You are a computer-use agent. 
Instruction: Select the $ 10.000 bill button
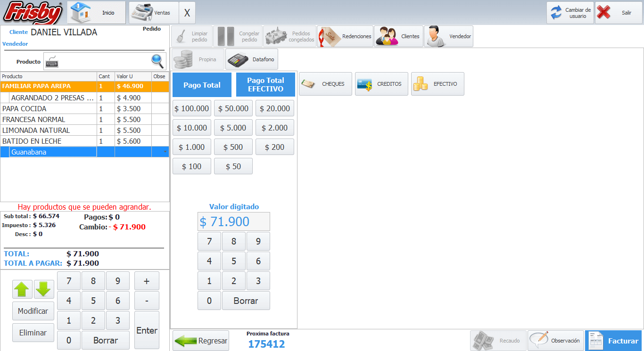192,128
